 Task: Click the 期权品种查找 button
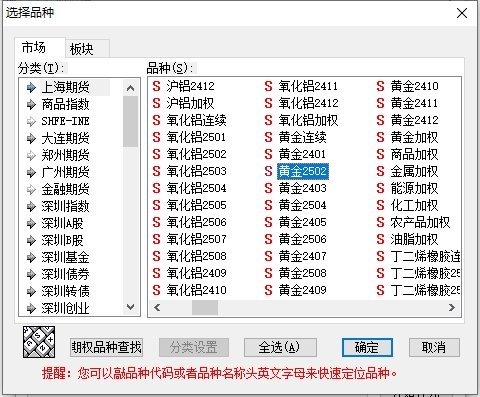click(106, 348)
